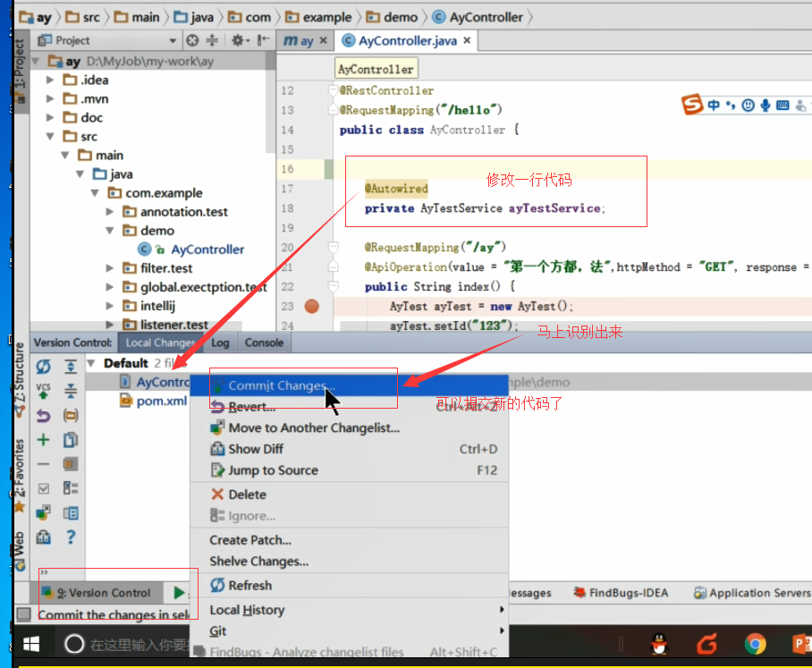
Task: Toggle Show Ignored Files icon
Action: 71,488
